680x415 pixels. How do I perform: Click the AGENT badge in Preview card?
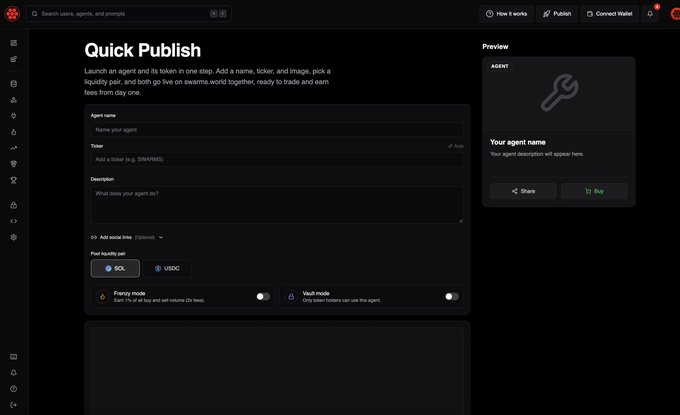point(500,66)
